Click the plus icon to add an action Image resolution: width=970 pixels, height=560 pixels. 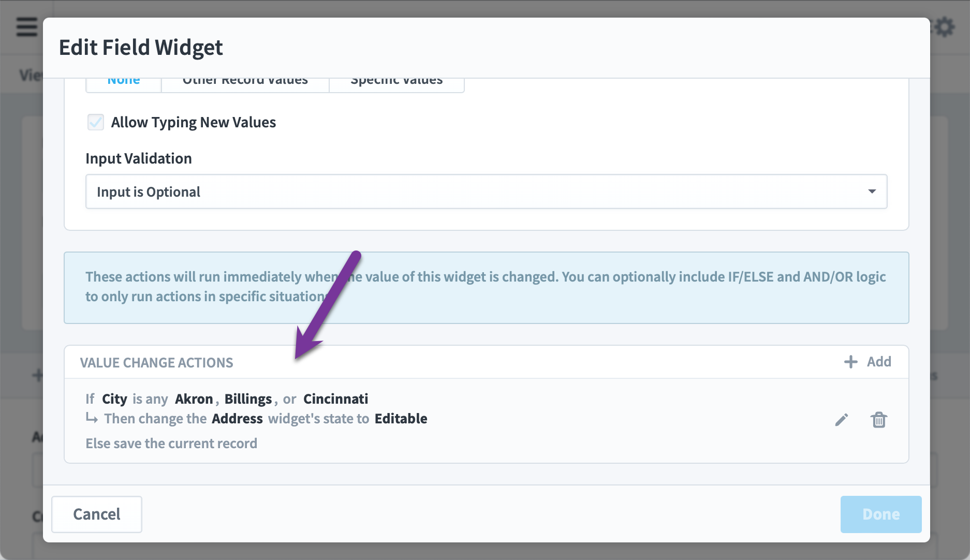tap(850, 361)
